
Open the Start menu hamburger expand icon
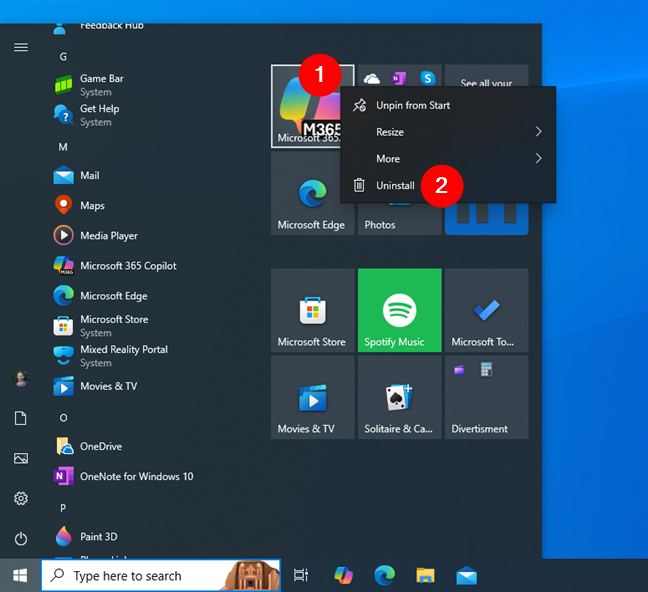point(21,47)
